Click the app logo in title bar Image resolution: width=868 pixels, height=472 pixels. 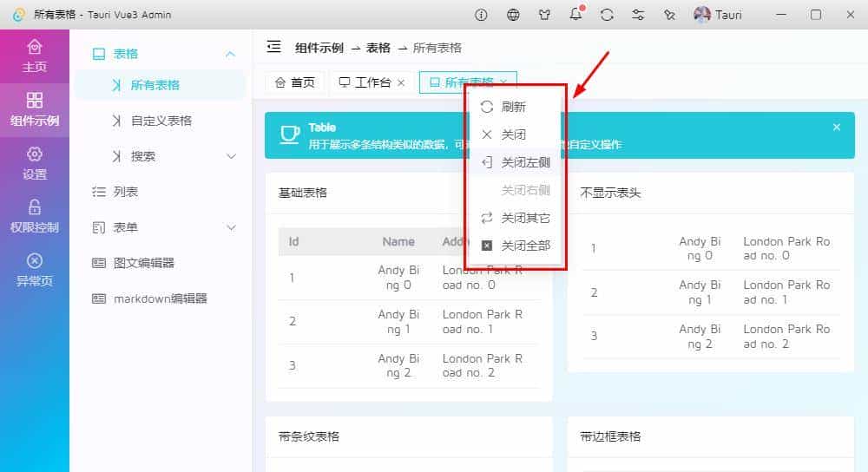click(18, 15)
